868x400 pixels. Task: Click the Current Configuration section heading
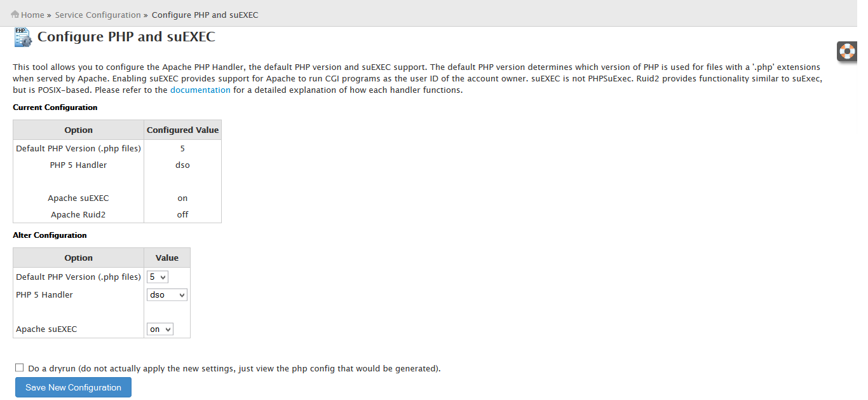tap(55, 107)
